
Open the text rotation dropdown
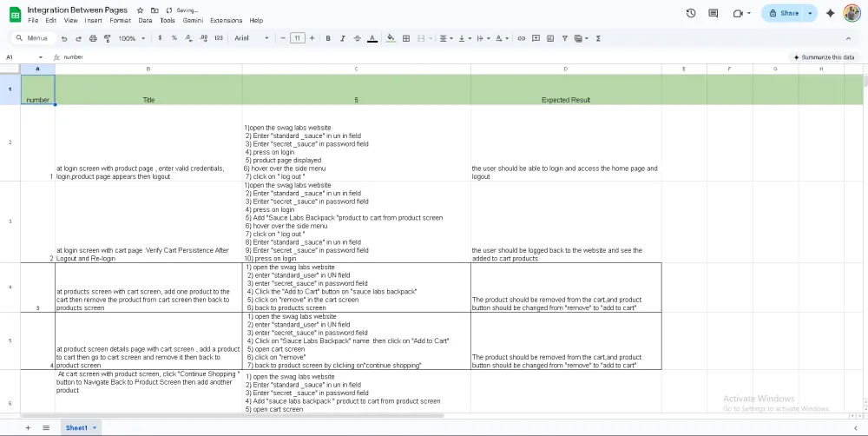[502, 38]
